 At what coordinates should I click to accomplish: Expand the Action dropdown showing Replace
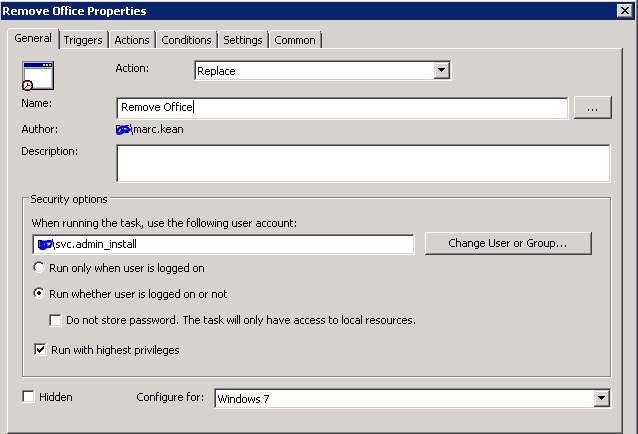321,71
